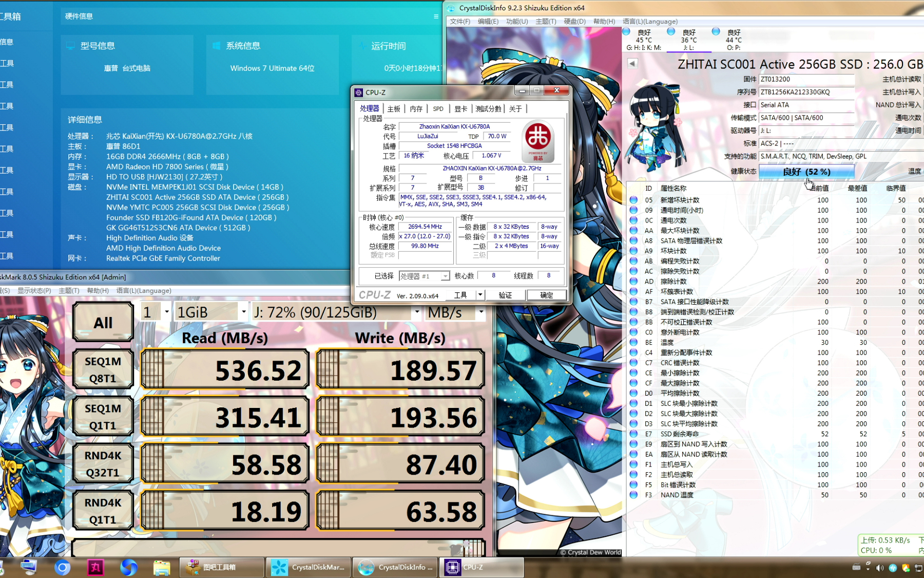
Task: Select the 44 °C O: P: disk orb
Action: (716, 32)
